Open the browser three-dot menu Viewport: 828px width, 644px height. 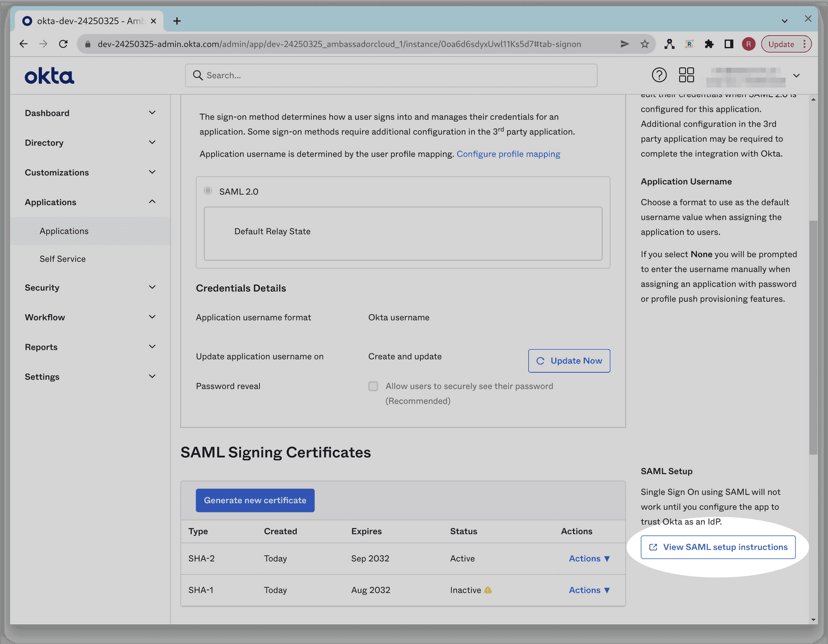(804, 44)
